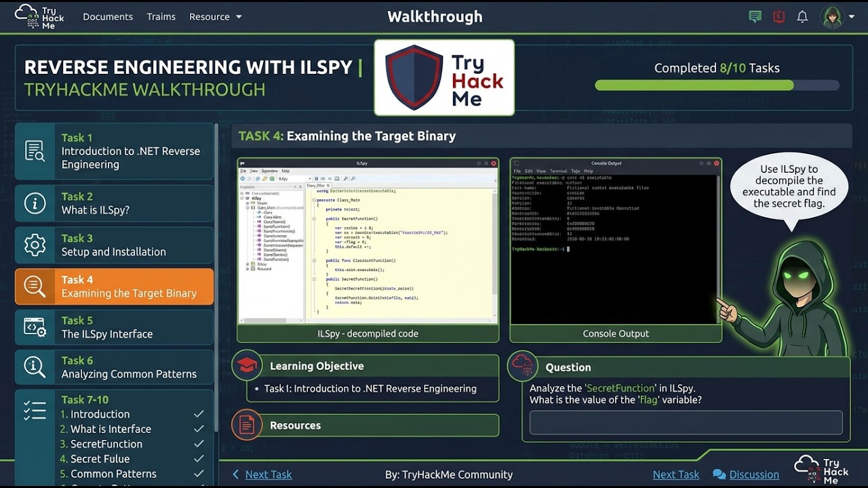Select Task 3 Setup and Installation
This screenshot has width=868, height=488.
point(114,245)
